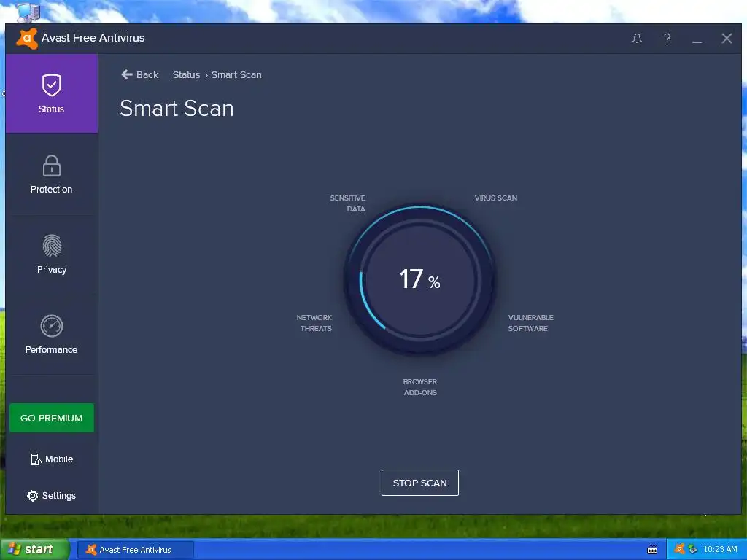Click the BROWSER ADD-ONS label
The width and height of the screenshot is (747, 560).
click(x=419, y=387)
